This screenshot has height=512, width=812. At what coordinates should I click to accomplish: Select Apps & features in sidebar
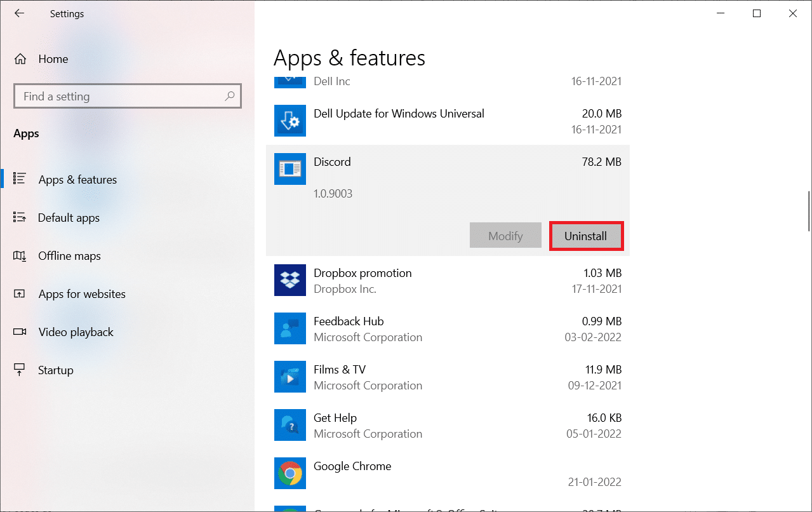click(127, 180)
